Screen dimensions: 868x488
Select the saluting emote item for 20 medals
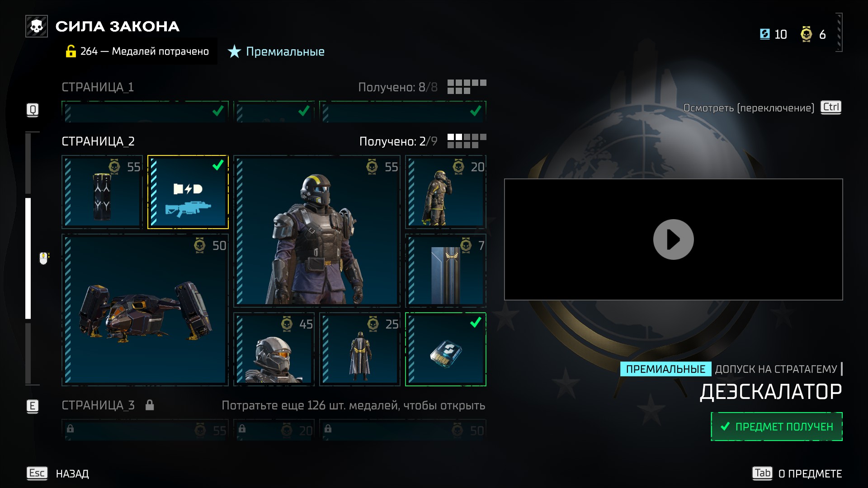(446, 192)
